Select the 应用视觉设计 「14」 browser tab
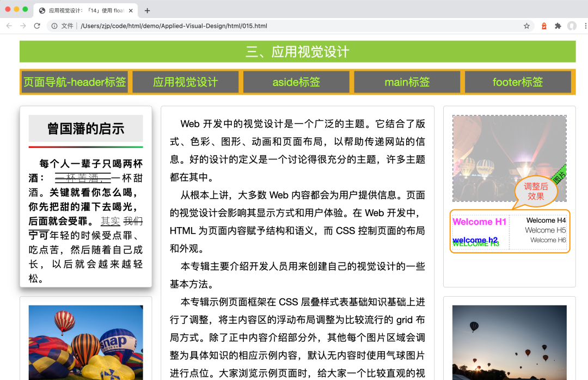 pos(86,10)
